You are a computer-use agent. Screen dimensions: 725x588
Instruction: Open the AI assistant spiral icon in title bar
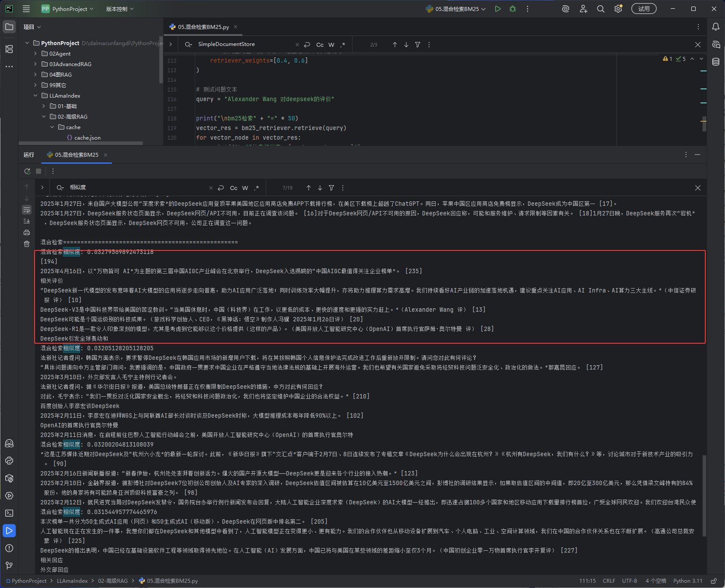coord(566,9)
